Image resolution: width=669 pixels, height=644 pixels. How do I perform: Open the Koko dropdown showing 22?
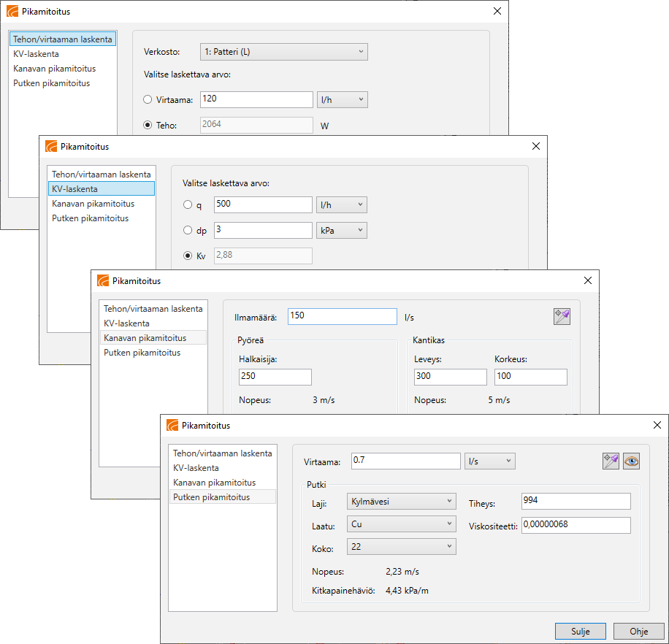click(402, 547)
